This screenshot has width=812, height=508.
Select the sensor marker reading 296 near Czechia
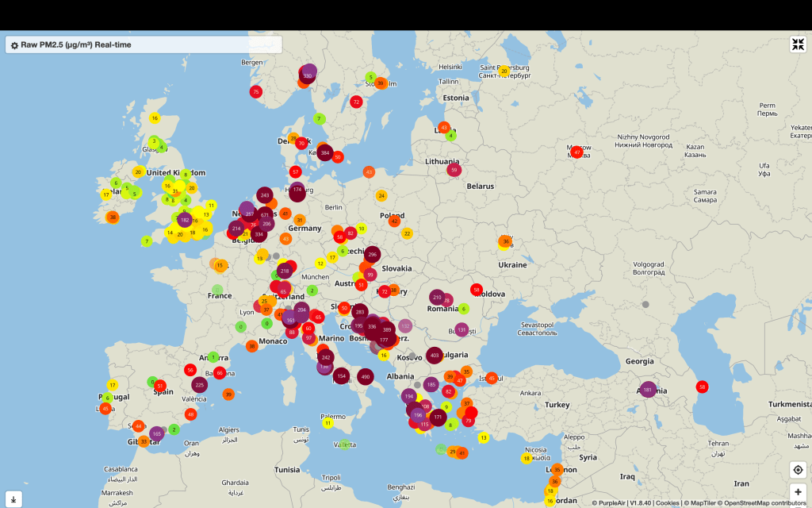[372, 255]
